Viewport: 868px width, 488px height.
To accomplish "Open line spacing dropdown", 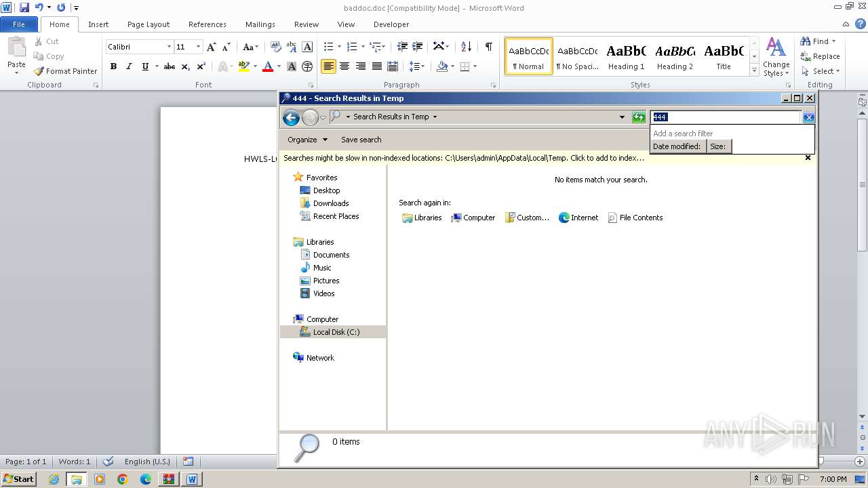I will 417,66.
